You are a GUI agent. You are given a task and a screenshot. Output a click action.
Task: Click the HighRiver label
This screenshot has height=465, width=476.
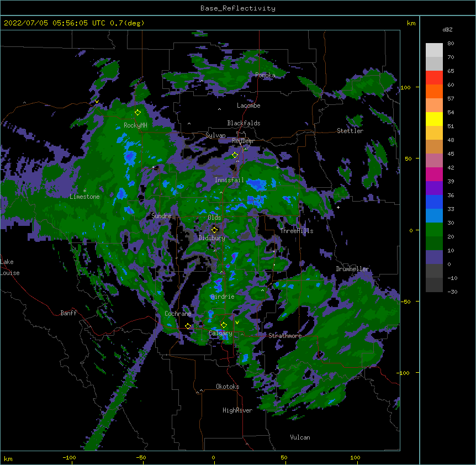pos(237,410)
